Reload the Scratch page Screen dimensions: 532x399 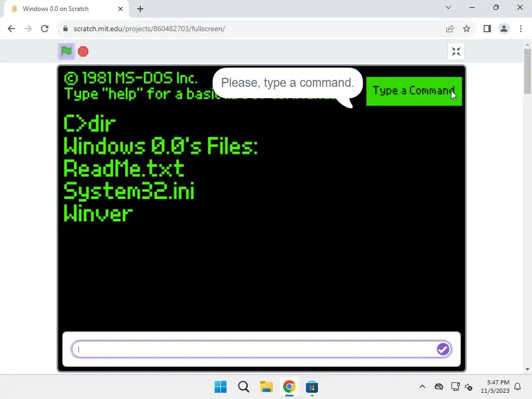click(45, 29)
